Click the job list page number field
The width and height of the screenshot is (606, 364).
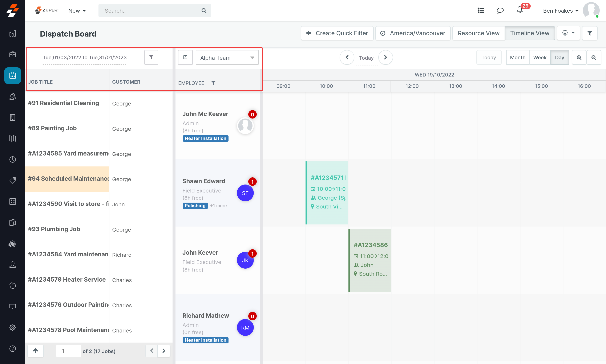(x=68, y=351)
